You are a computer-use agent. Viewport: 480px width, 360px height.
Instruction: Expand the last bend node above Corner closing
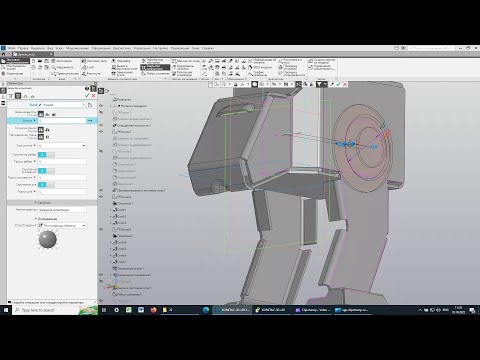point(111,262)
